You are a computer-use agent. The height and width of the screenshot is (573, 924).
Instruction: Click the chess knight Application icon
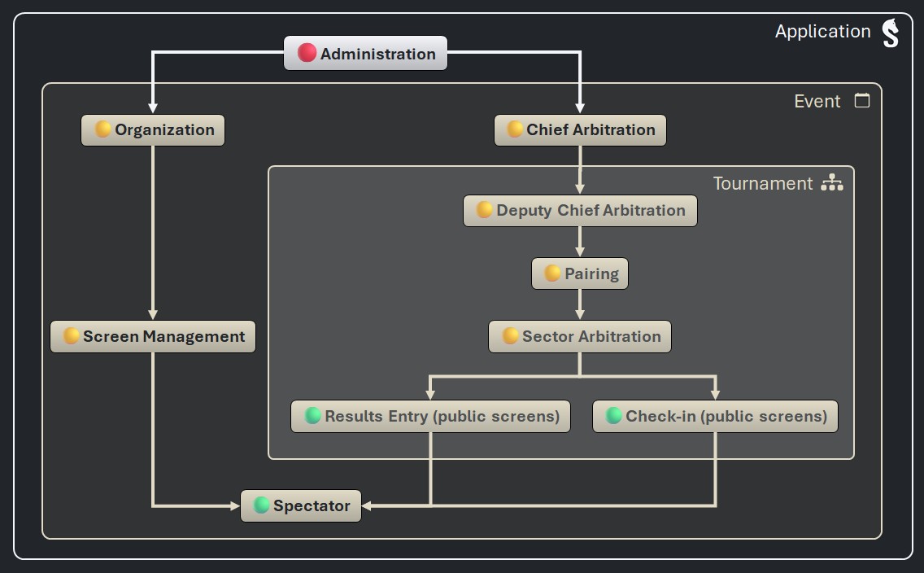(891, 33)
